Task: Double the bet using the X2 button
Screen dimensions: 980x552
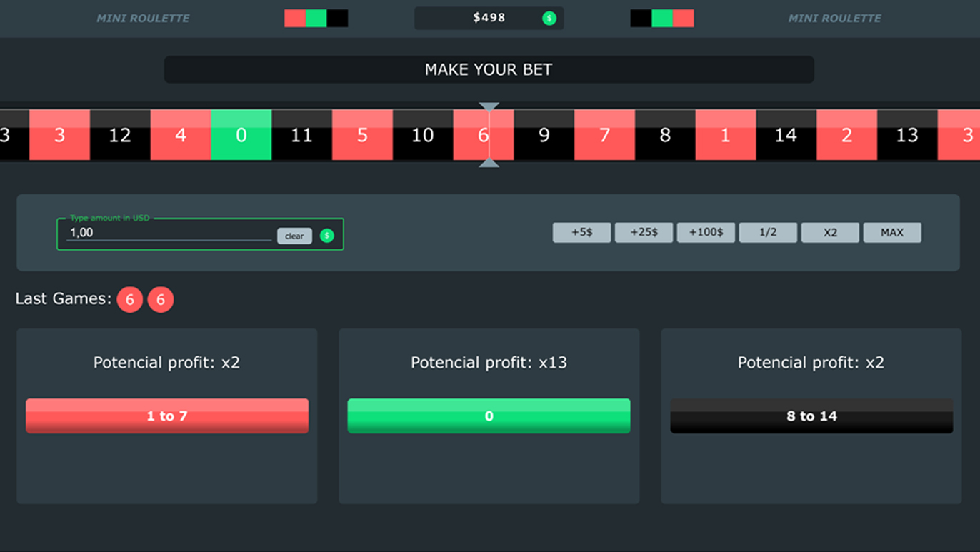Action: pyautogui.click(x=830, y=232)
